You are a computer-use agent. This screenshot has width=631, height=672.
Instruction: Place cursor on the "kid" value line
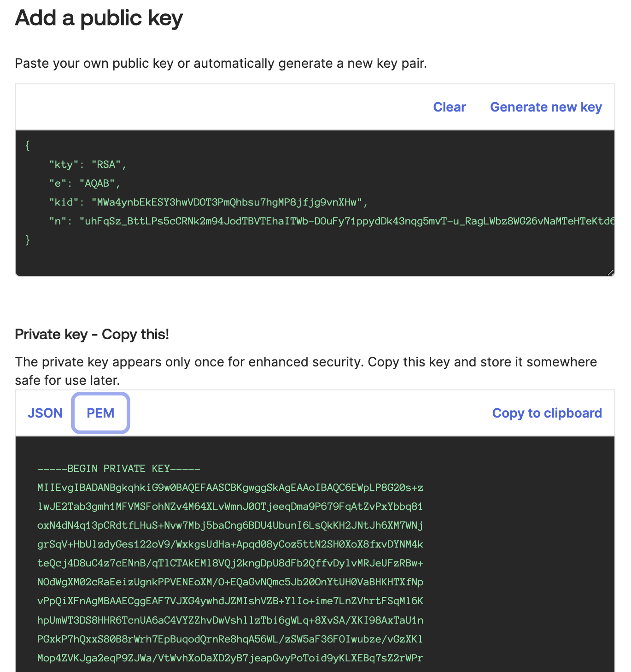click(208, 202)
